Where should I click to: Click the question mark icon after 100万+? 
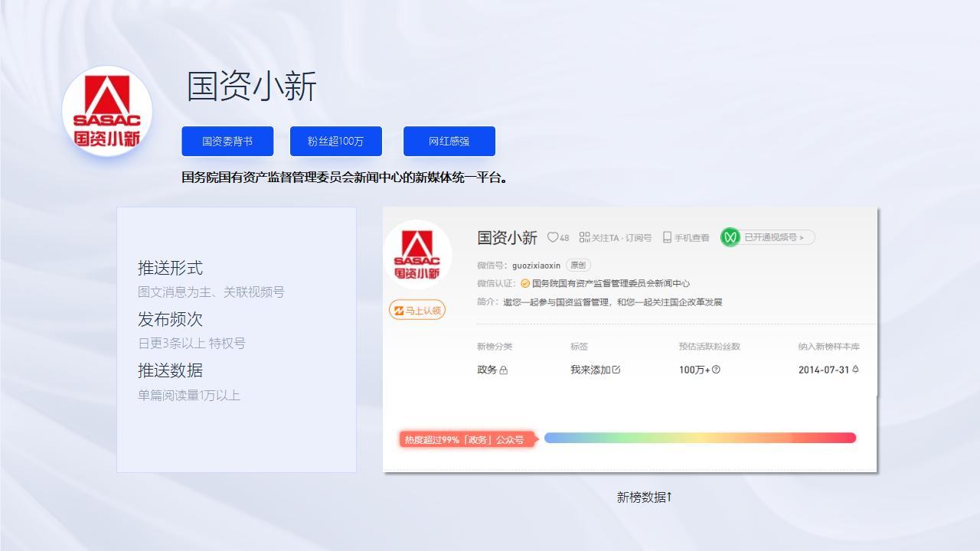(717, 370)
